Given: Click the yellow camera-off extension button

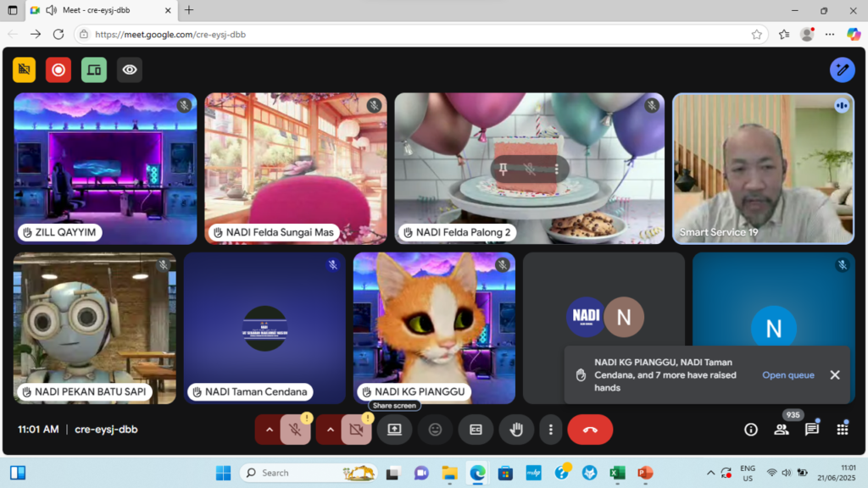Looking at the screenshot, I should [x=25, y=69].
